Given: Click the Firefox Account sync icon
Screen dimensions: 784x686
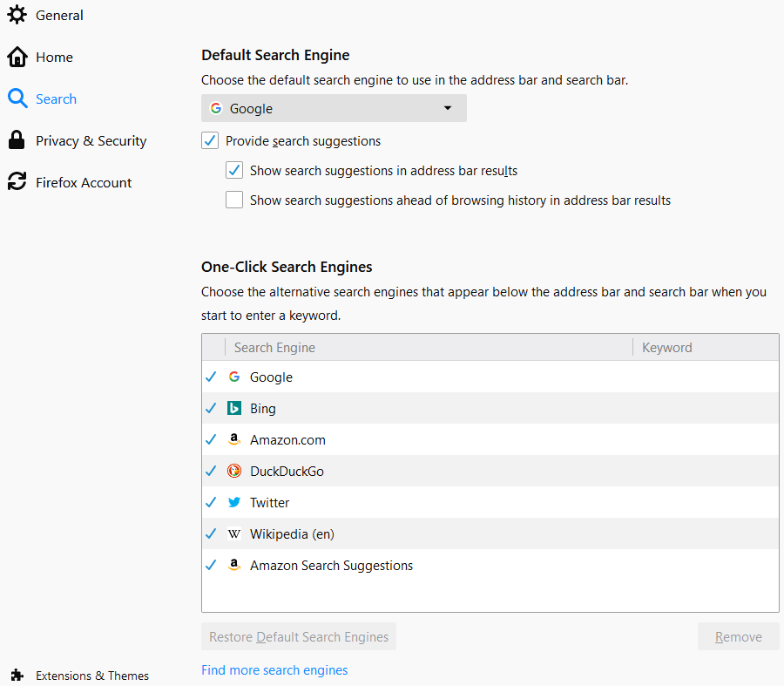Looking at the screenshot, I should point(17,181).
